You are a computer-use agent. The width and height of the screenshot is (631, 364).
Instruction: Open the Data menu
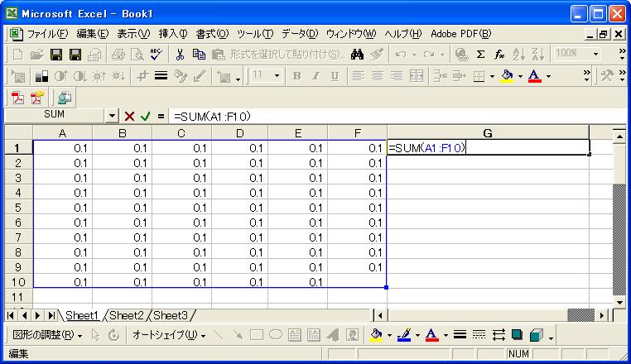pos(300,34)
